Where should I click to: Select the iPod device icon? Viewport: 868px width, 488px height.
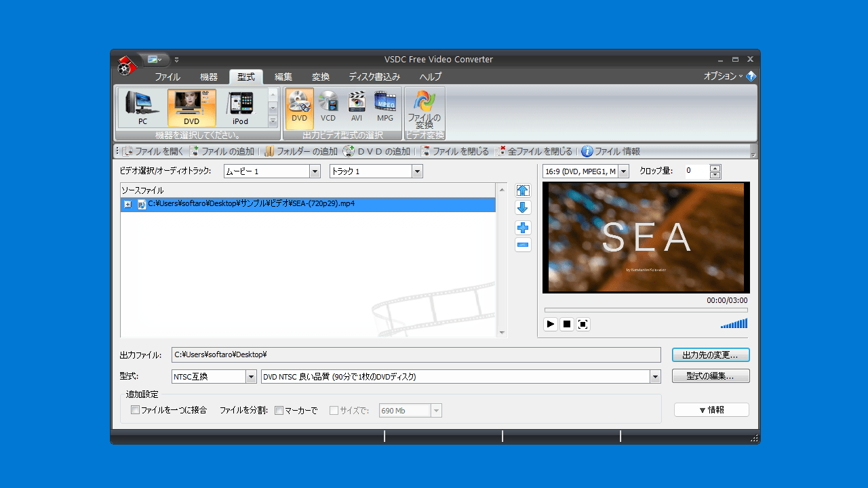[241, 108]
